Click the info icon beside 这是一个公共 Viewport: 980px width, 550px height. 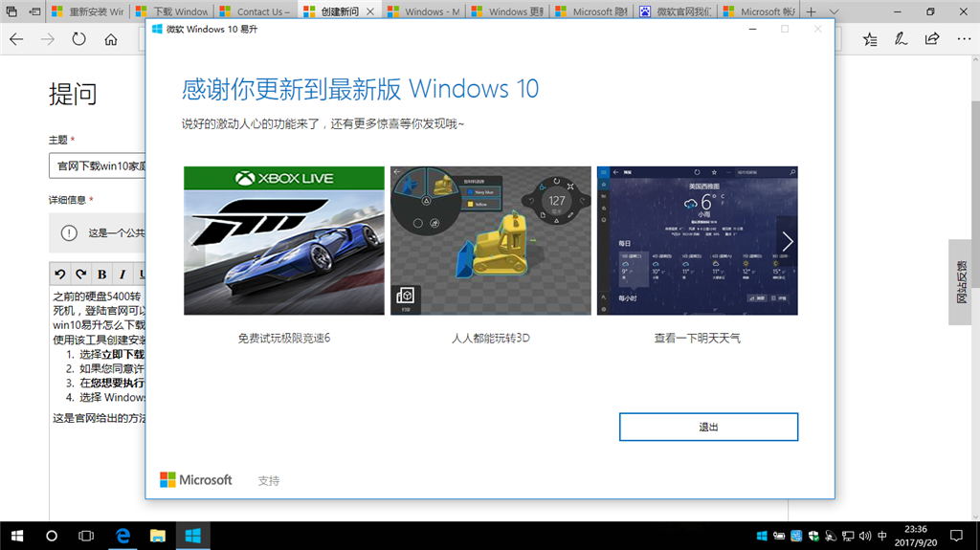coord(69,233)
